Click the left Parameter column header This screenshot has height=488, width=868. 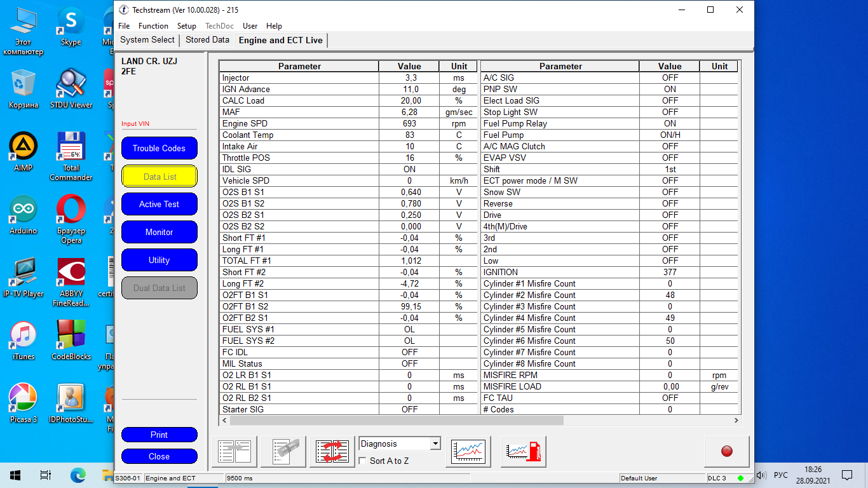tap(299, 66)
